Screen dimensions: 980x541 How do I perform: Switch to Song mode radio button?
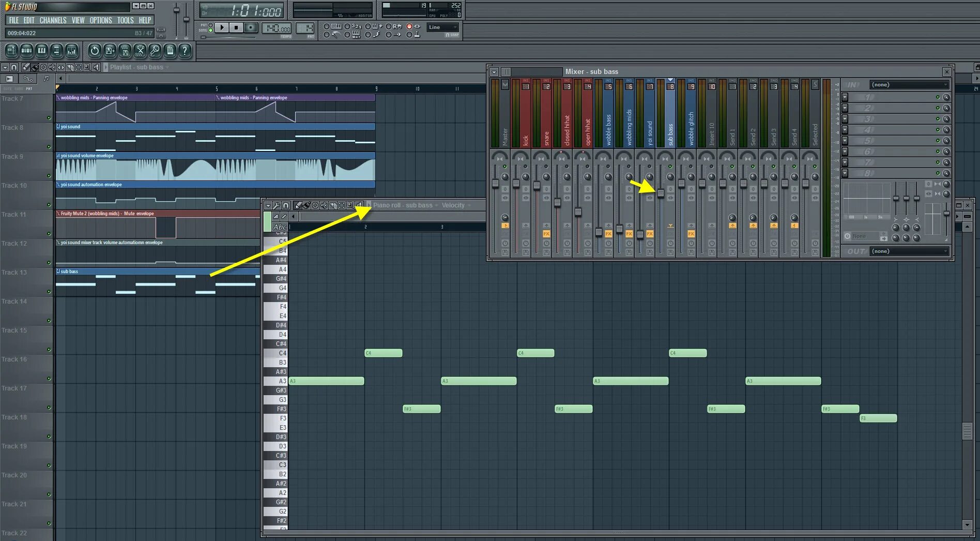click(x=210, y=31)
